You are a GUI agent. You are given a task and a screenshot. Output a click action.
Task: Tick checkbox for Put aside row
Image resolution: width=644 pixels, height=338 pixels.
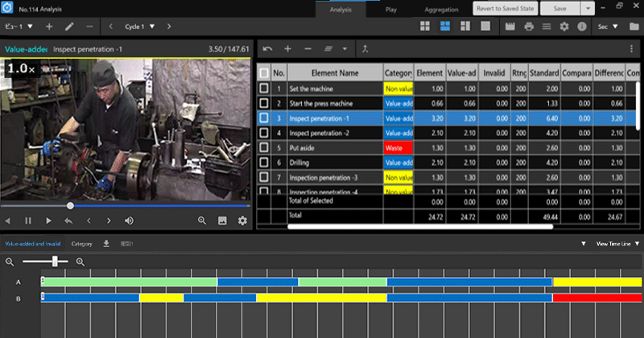pos(264,148)
